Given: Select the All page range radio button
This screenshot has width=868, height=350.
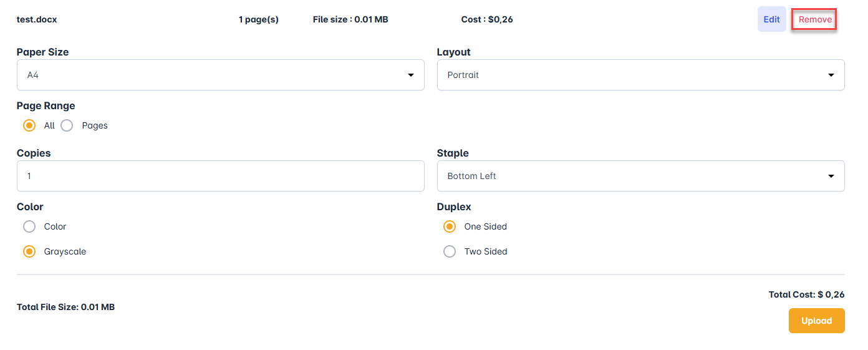Looking at the screenshot, I should 29,125.
